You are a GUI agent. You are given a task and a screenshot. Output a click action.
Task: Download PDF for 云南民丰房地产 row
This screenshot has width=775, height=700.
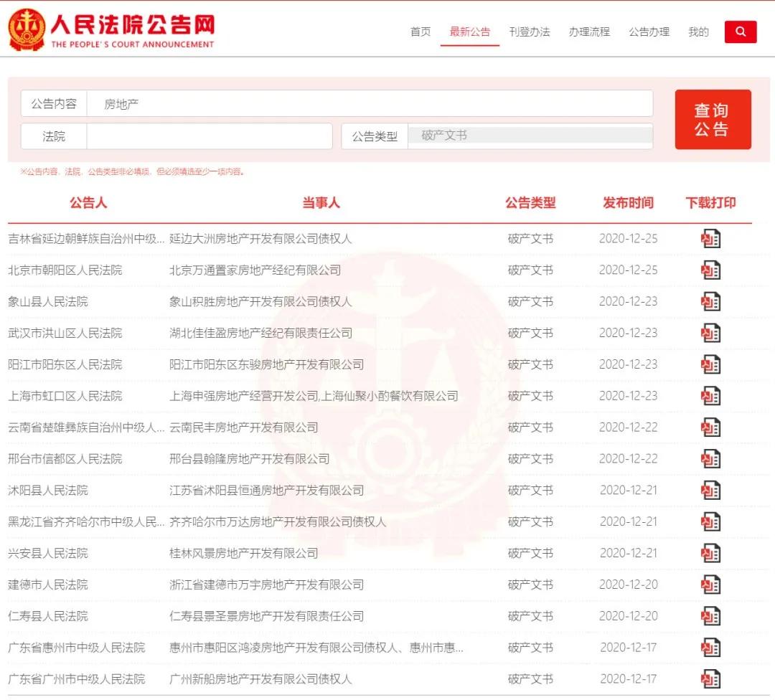click(x=710, y=428)
